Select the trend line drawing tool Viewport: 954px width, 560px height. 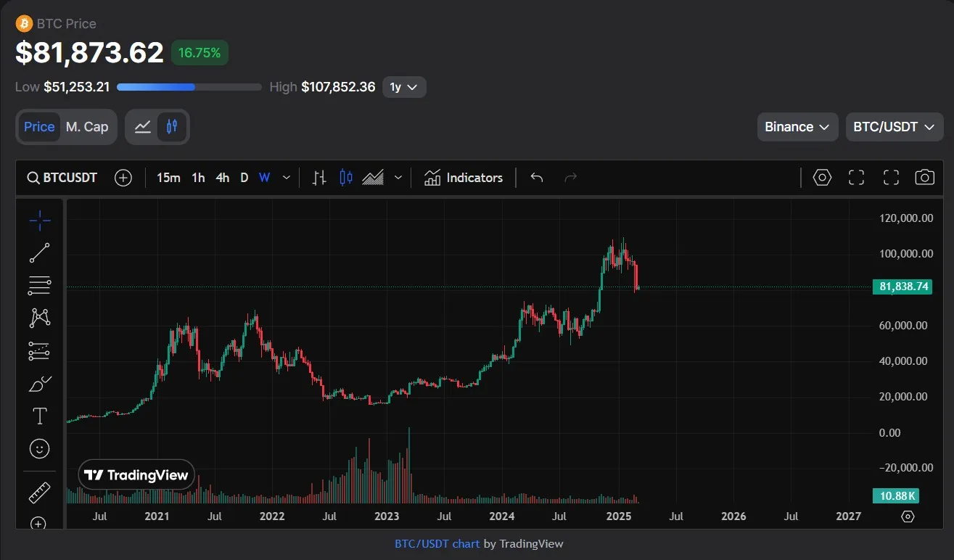pyautogui.click(x=39, y=253)
